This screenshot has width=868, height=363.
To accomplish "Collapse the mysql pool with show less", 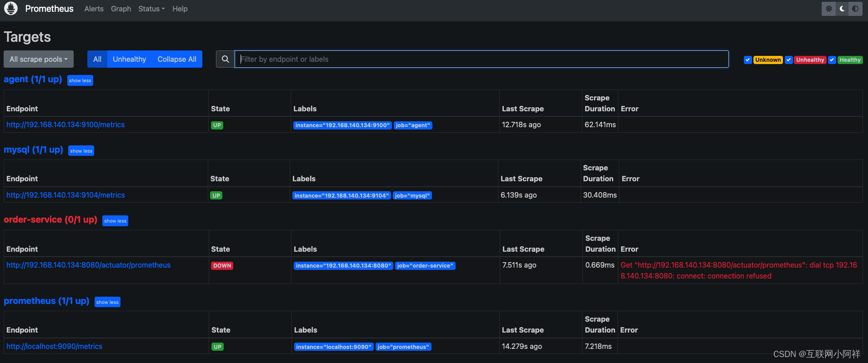I will pos(81,151).
